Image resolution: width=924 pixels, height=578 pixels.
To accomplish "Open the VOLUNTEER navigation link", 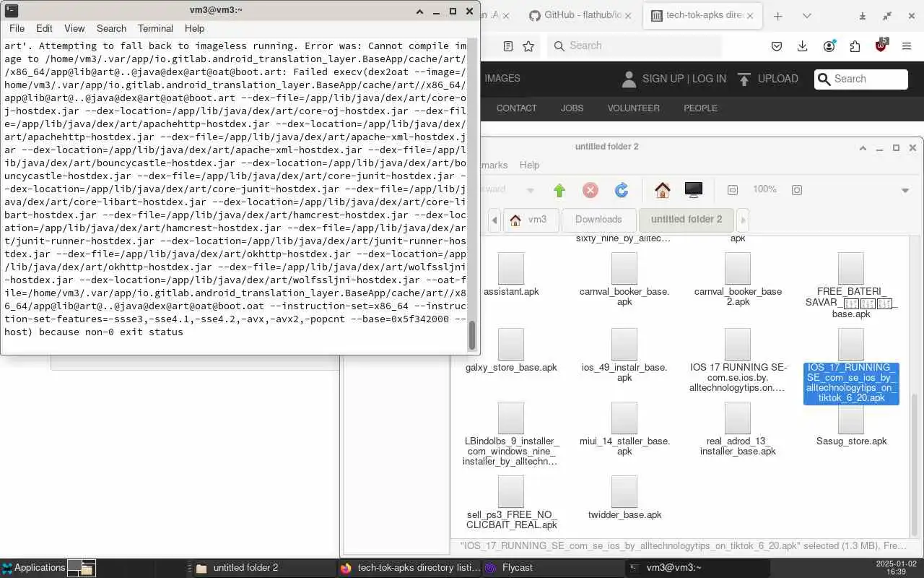I will (x=633, y=108).
